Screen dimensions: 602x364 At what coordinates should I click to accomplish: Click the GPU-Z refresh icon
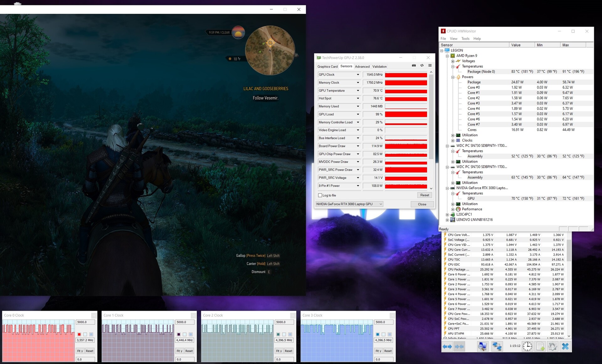tap(422, 65)
